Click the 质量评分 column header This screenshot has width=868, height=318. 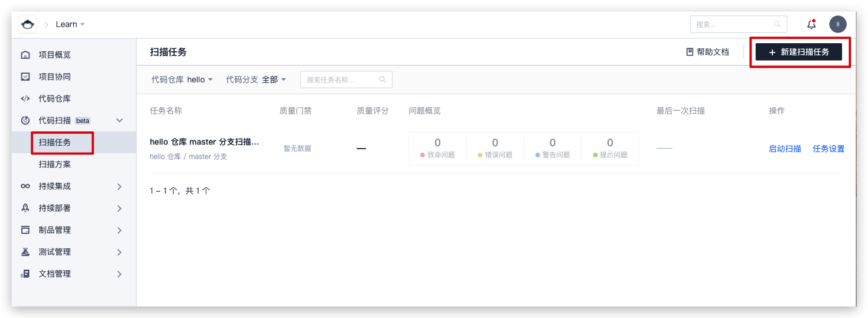click(x=373, y=111)
